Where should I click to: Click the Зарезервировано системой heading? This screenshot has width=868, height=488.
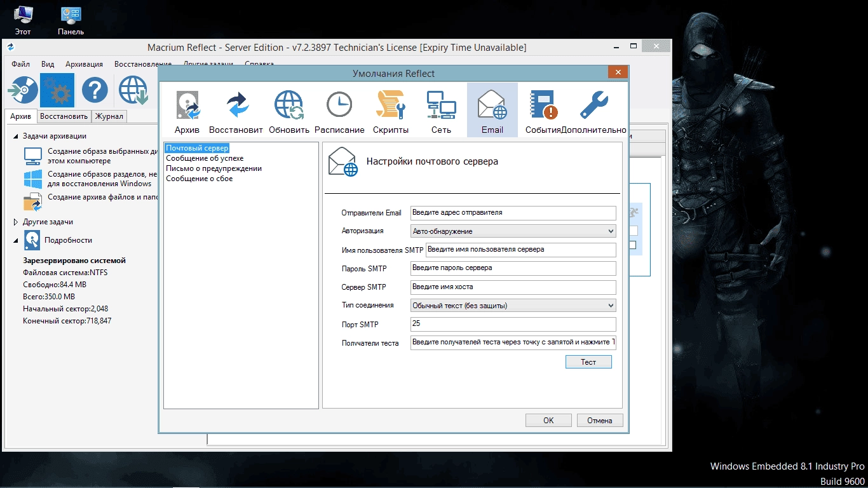(x=74, y=261)
